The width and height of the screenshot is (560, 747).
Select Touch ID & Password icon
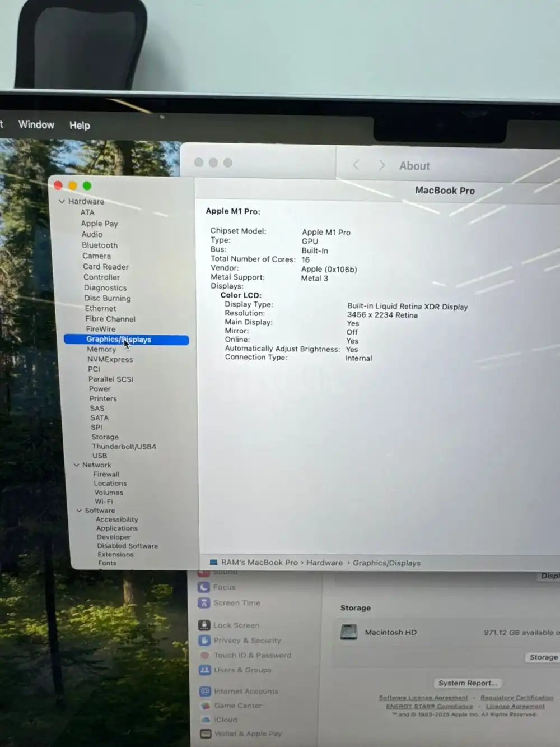pos(205,655)
